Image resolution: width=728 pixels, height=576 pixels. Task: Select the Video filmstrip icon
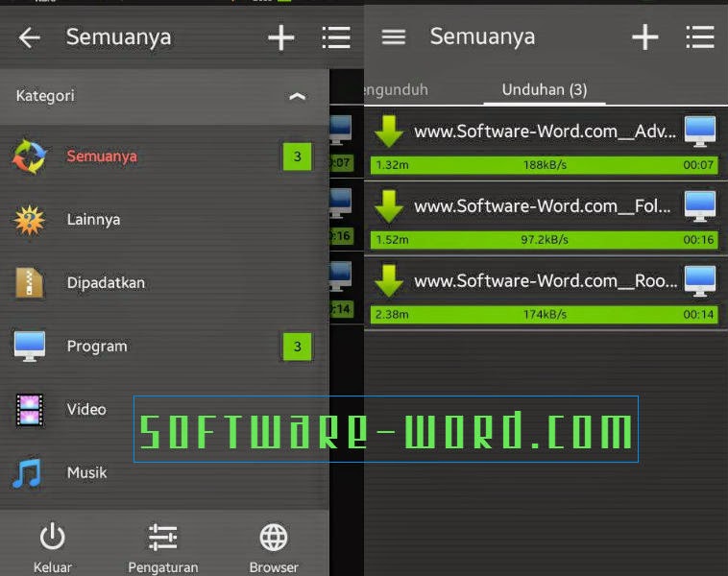coord(29,409)
